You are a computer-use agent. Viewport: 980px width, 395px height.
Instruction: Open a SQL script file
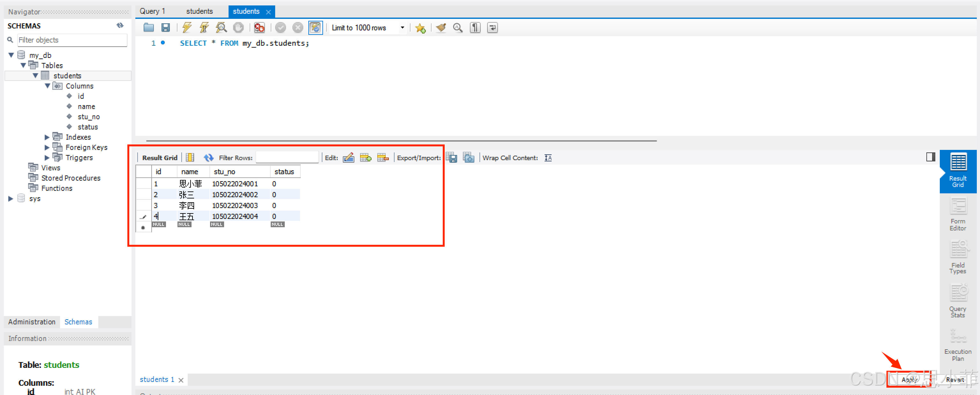click(148, 27)
